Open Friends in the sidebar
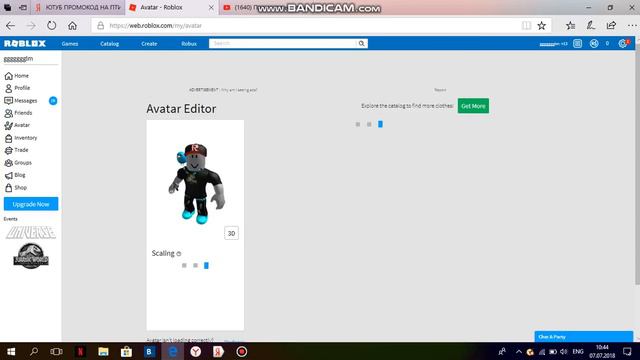The image size is (640, 360). 18,113
